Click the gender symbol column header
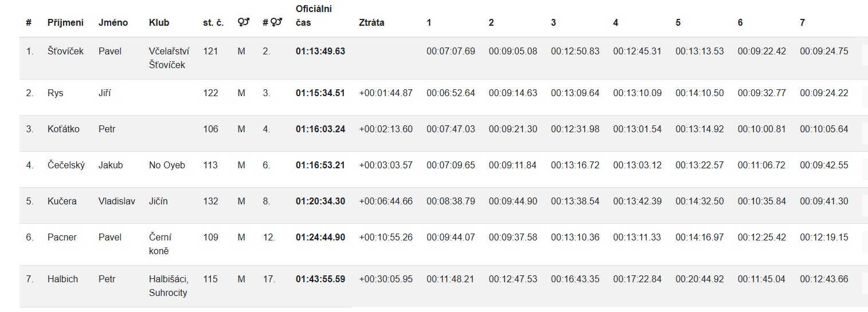The width and height of the screenshot is (868, 312). coord(243,23)
